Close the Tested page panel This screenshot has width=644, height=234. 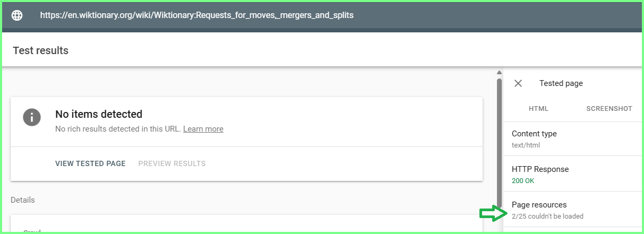(x=518, y=83)
